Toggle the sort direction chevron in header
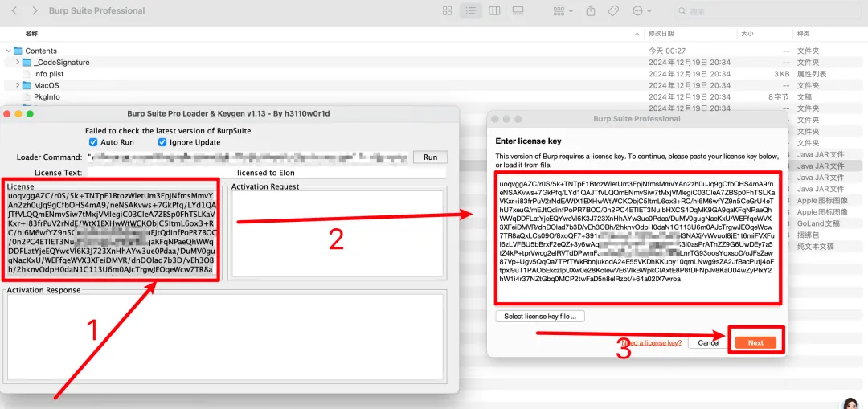The width and height of the screenshot is (868, 409). click(639, 34)
